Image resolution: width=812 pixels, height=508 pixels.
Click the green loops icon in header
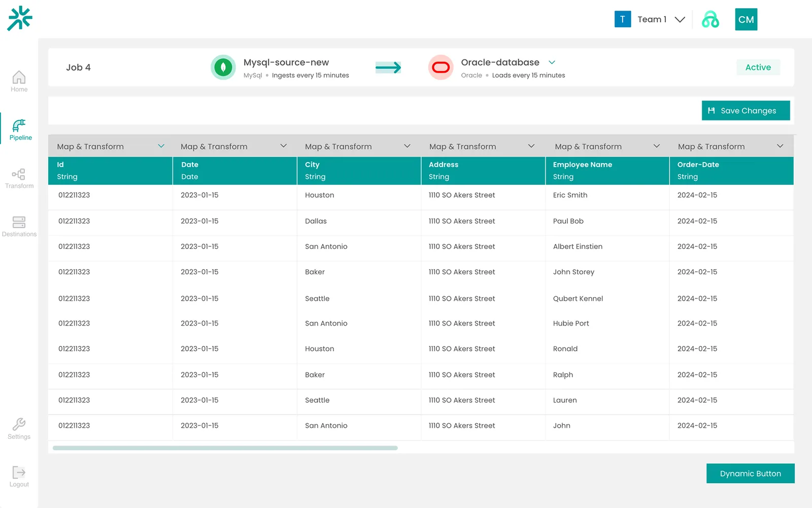(710, 19)
